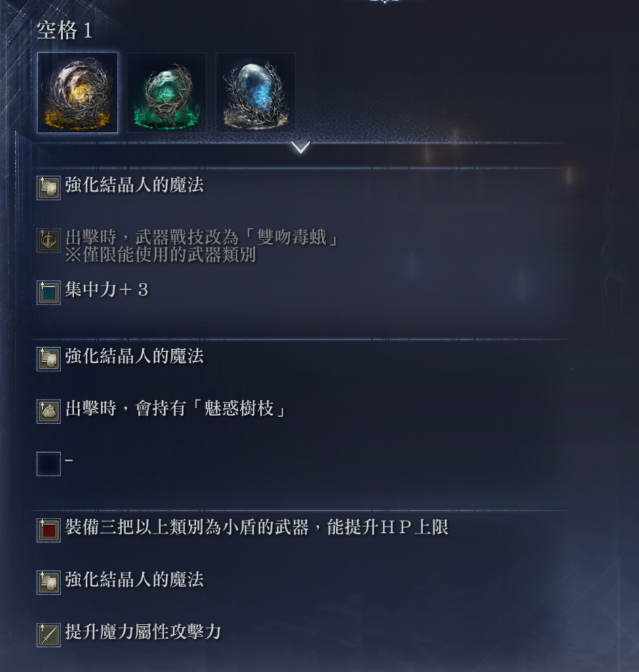Click the pouch icon for 魅惑樹枝

pos(49,411)
